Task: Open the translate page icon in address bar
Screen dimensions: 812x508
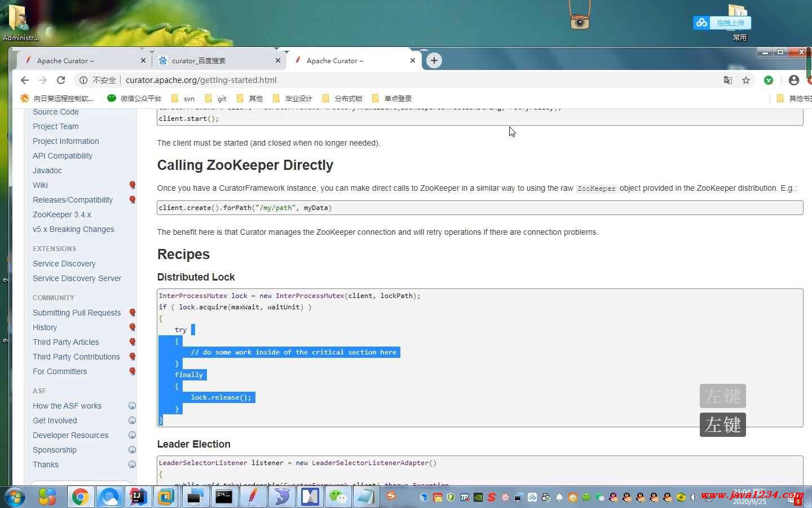Action: pos(728,80)
